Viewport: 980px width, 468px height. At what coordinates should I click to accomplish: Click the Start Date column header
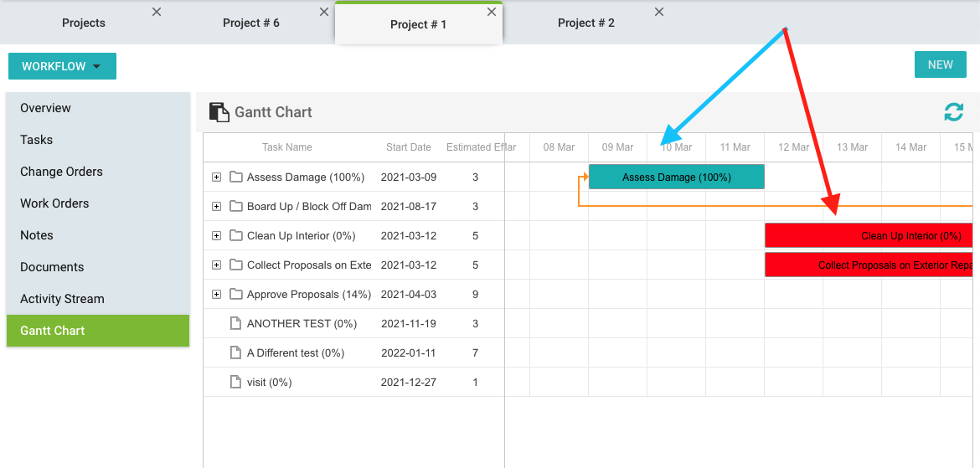pos(409,147)
